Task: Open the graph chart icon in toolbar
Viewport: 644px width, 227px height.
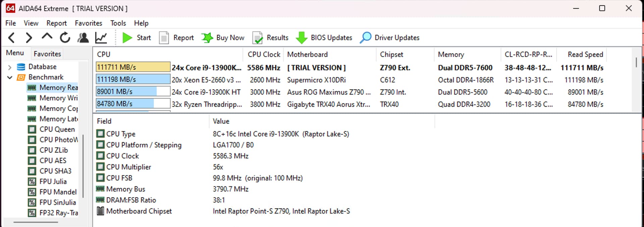Action: point(101,38)
